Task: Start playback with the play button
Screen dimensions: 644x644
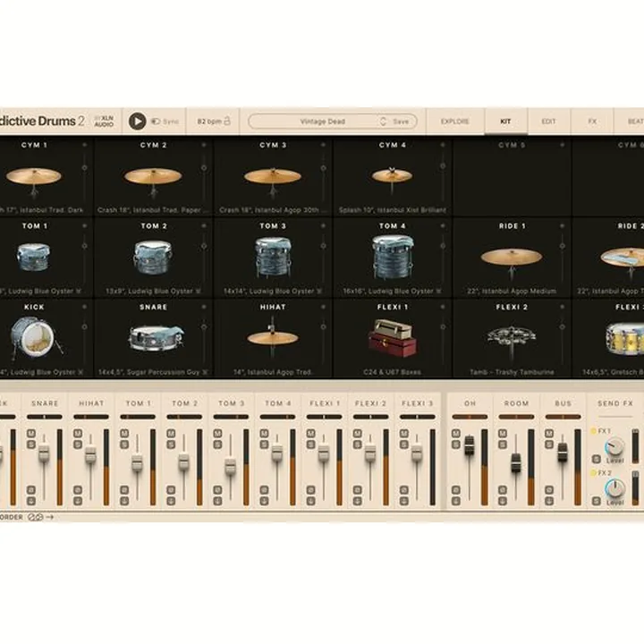Action: 137,121
